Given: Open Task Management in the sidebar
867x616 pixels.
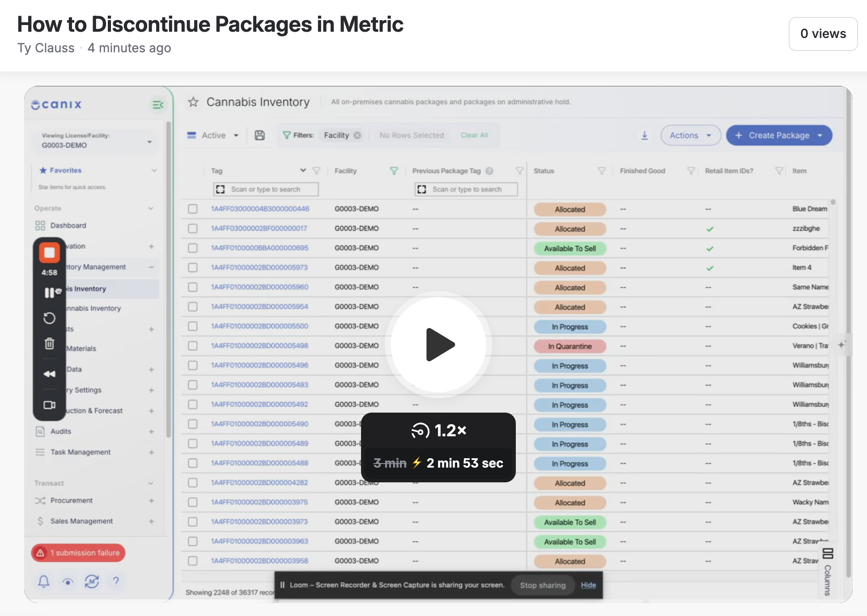Looking at the screenshot, I should (x=80, y=452).
